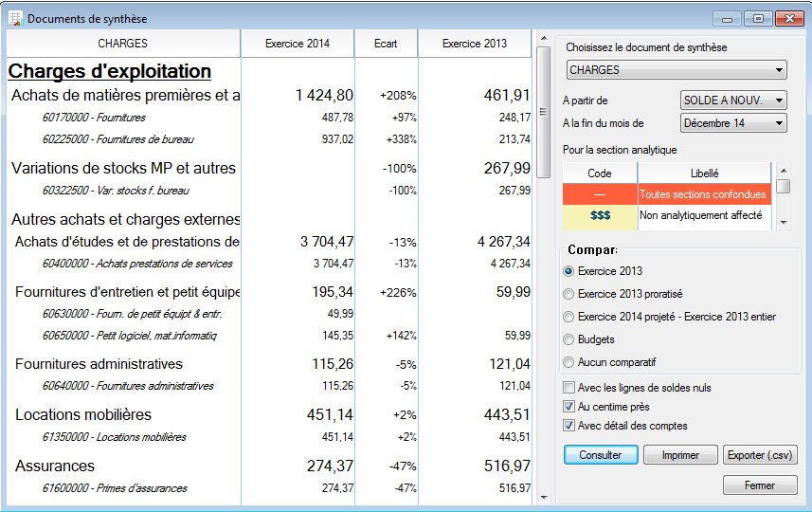Screen dimensions: 812x512
Task: Close the Documents de synthèse window
Action: 789,19
